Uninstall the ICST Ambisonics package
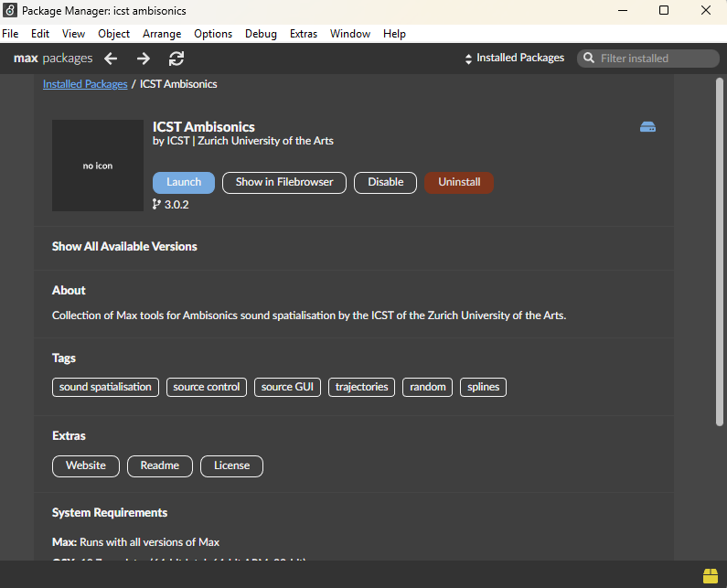The width and height of the screenshot is (727, 588). [x=458, y=182]
